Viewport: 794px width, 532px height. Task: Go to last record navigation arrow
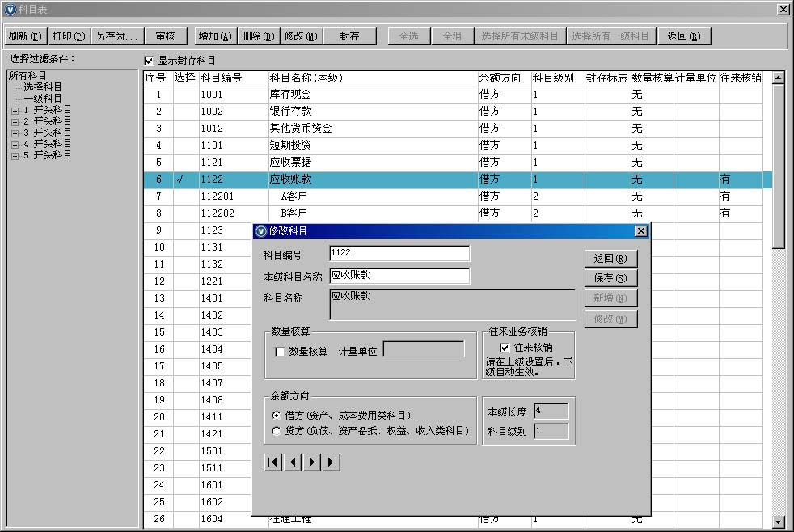332,462
